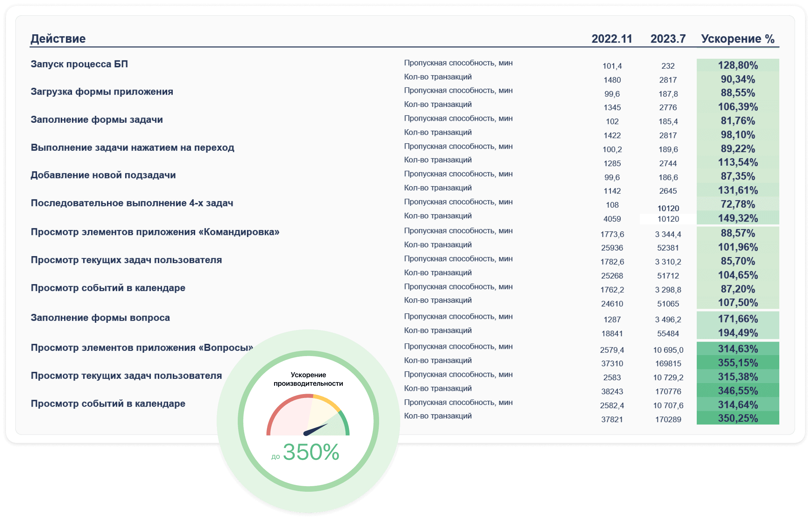Click the 90,34% speedup cell
Screen dimensions: 811x532
(x=738, y=79)
